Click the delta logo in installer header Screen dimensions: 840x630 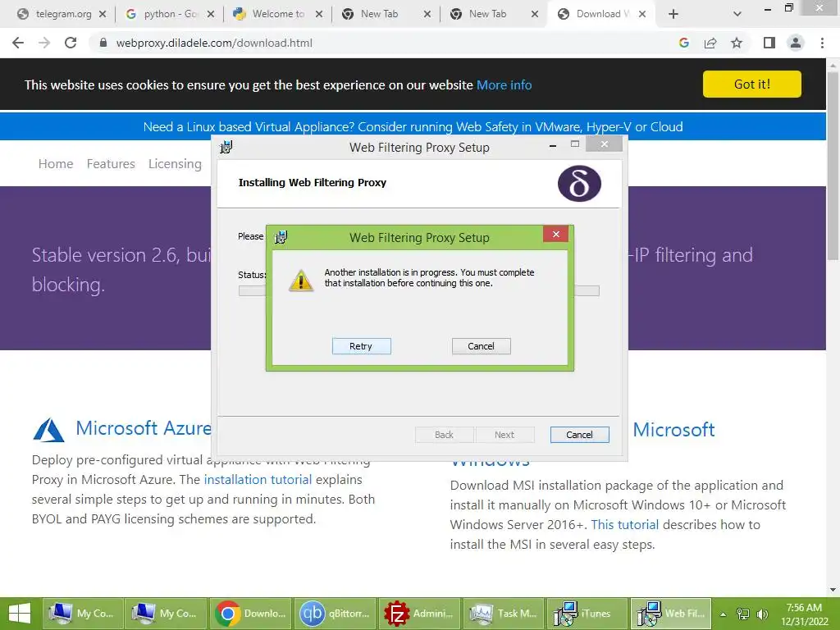(579, 183)
